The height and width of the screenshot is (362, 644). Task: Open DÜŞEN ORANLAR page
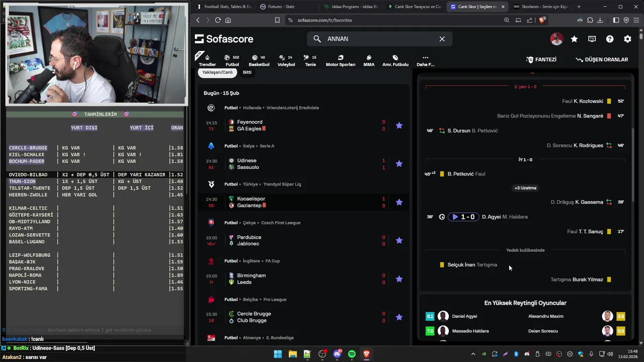tap(602, 59)
